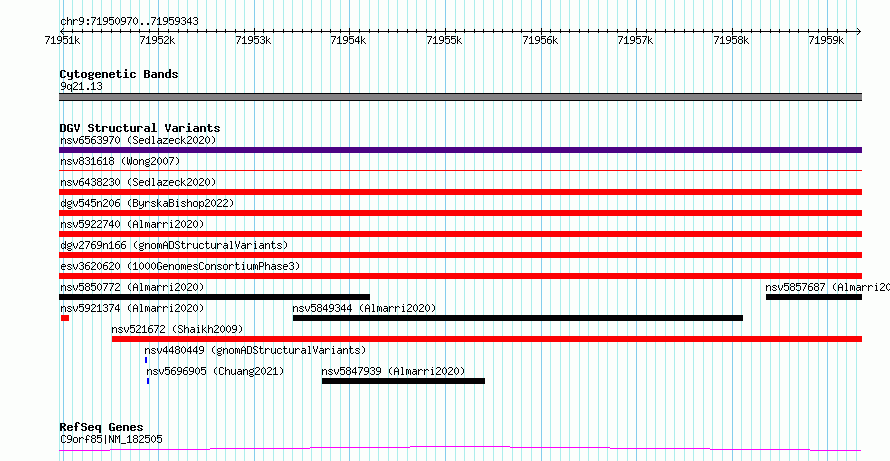Click the nsv6438230 (Sedlazeck2020) label
This screenshot has width=890, height=461.
(138, 182)
